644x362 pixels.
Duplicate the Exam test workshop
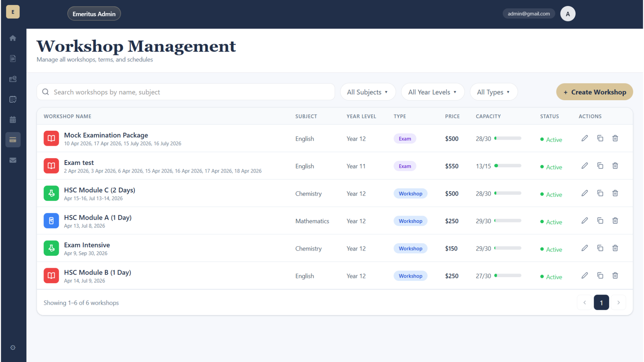[x=600, y=166]
